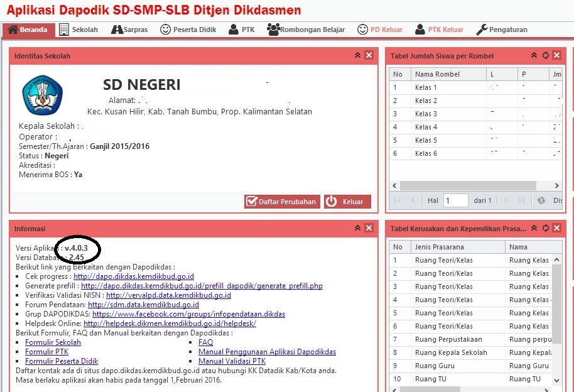The width and height of the screenshot is (574, 392).
Task: Select the Kelas 6 row
Action: (475, 153)
